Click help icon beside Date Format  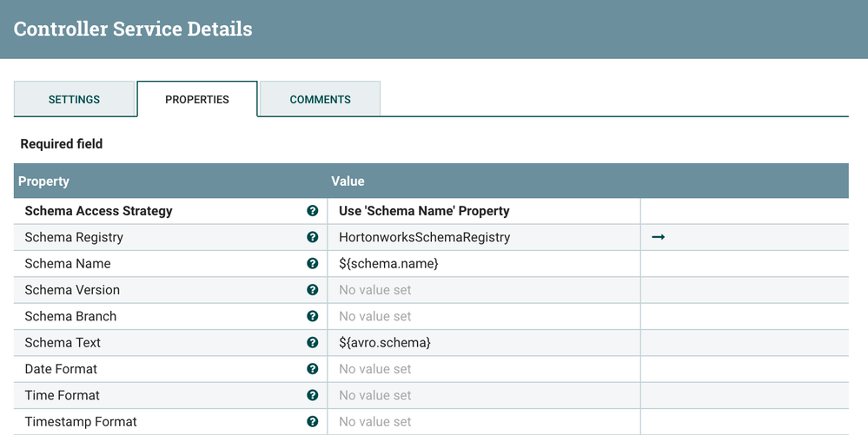[313, 369]
